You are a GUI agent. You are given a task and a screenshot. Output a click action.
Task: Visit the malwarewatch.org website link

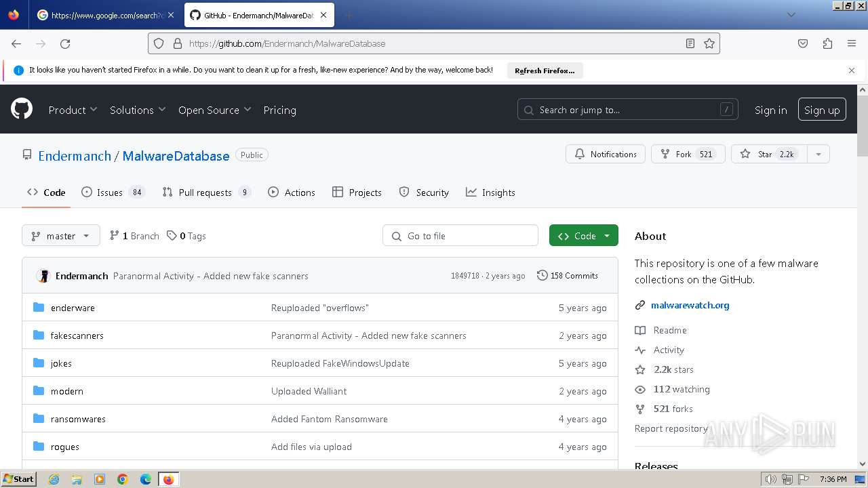tap(690, 305)
